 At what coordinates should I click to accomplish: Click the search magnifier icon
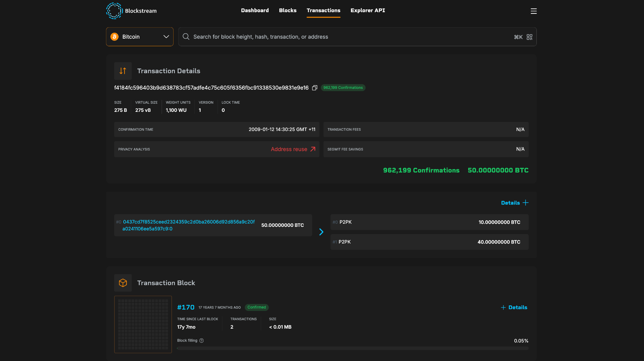186,37
